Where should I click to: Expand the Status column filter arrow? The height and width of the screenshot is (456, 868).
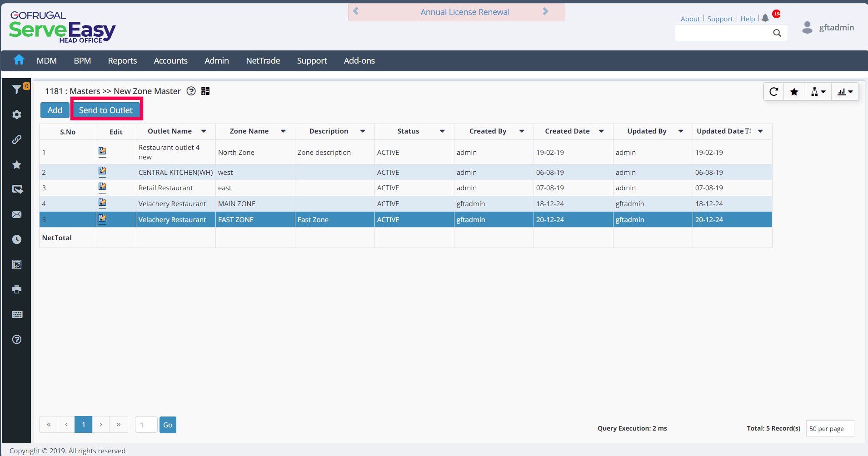(442, 131)
